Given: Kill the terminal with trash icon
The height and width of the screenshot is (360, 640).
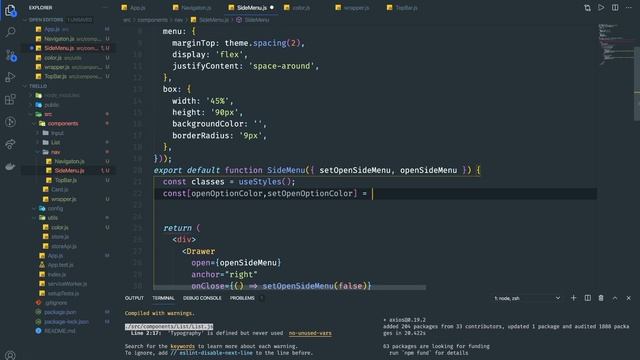Looking at the screenshot, I should click(601, 298).
